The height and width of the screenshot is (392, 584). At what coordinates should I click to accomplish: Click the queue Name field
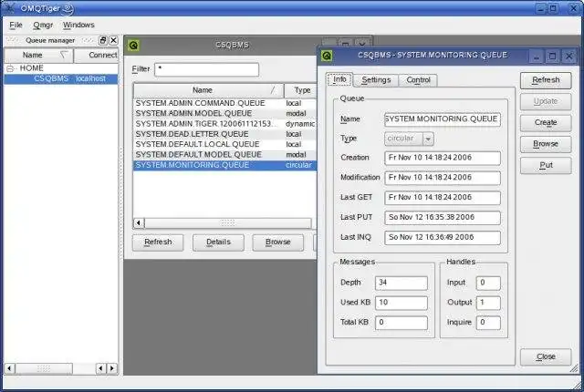(x=442, y=119)
